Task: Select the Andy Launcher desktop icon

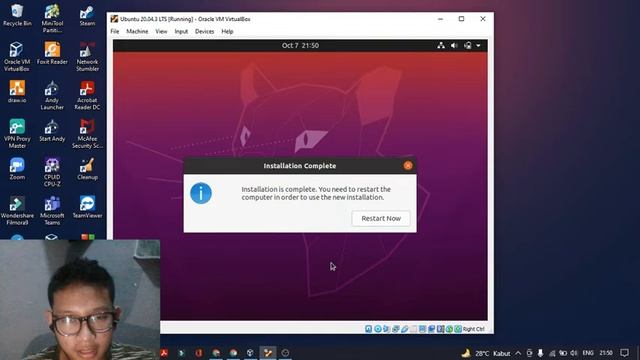Action: tap(52, 95)
